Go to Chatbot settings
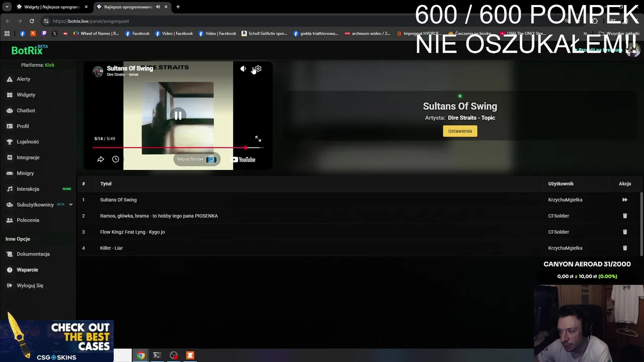The height and width of the screenshot is (362, 644). 26,111
